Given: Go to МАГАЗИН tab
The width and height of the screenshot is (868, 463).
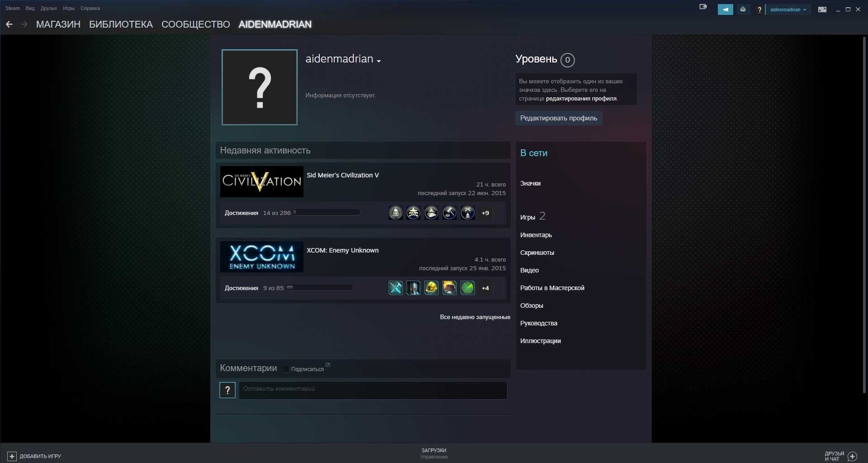Looking at the screenshot, I should tap(58, 24).
